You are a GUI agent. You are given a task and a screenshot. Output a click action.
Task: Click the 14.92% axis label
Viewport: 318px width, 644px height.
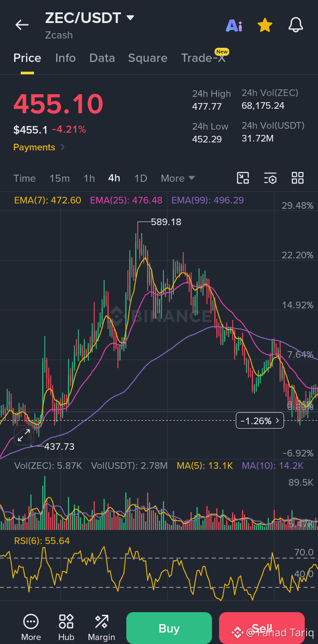pyautogui.click(x=298, y=305)
